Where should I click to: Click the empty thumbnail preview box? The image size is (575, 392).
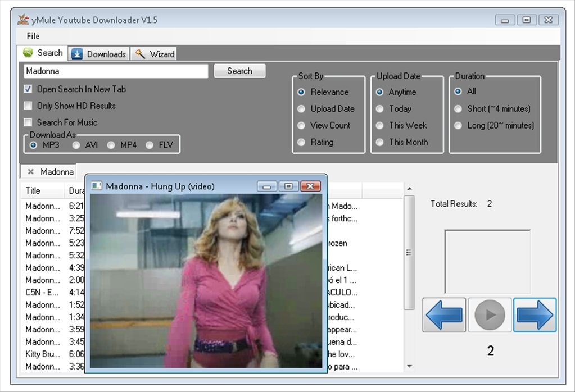click(487, 262)
